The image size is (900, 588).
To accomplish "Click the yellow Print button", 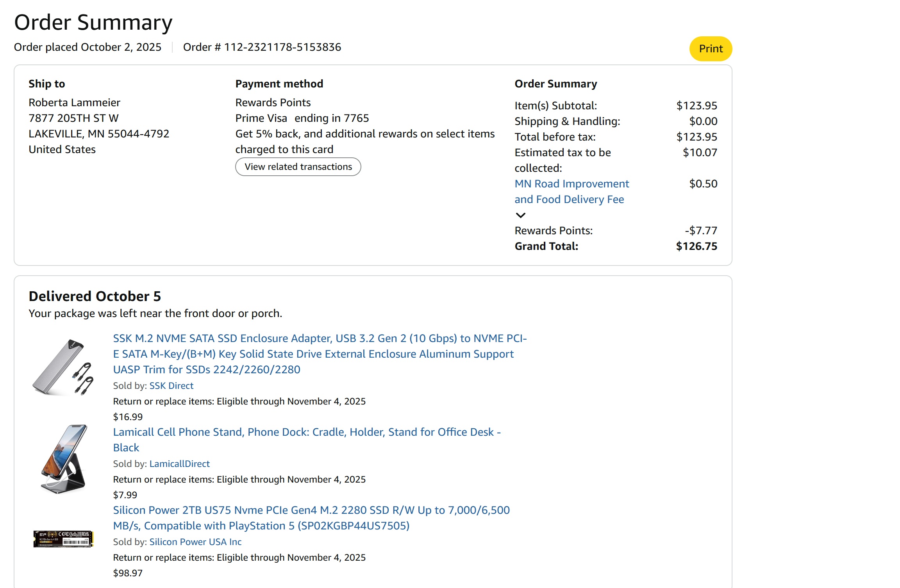I will [710, 49].
